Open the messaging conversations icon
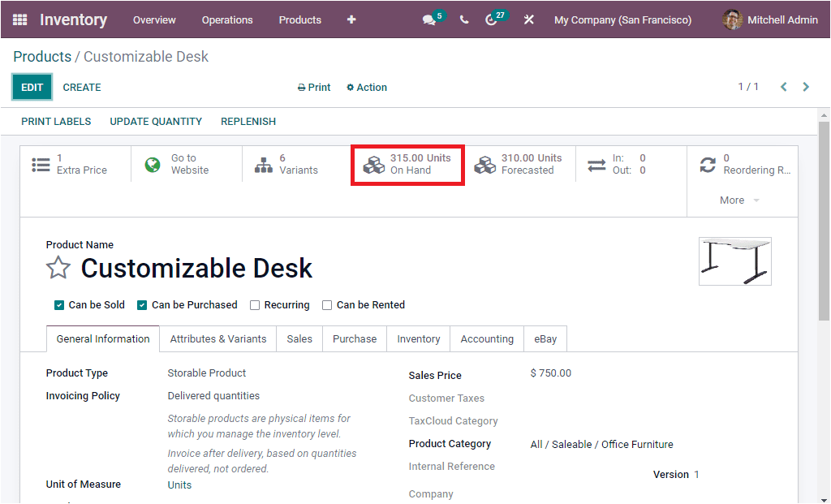The image size is (831, 504). click(430, 19)
